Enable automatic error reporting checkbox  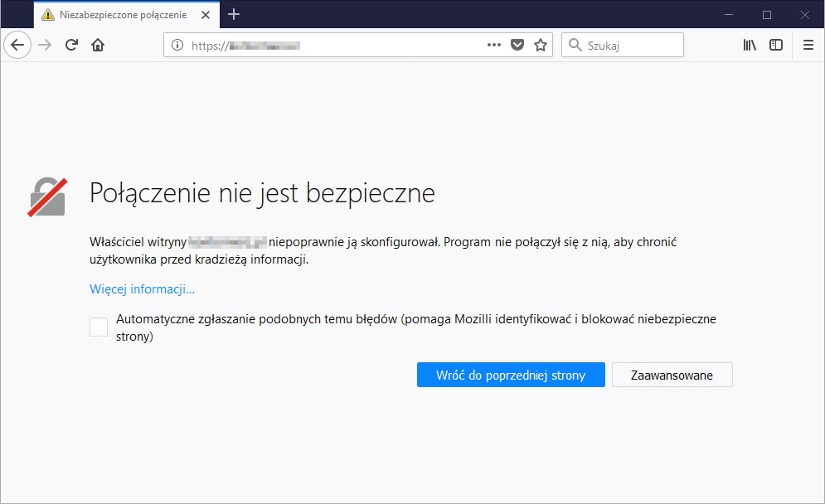click(99, 327)
